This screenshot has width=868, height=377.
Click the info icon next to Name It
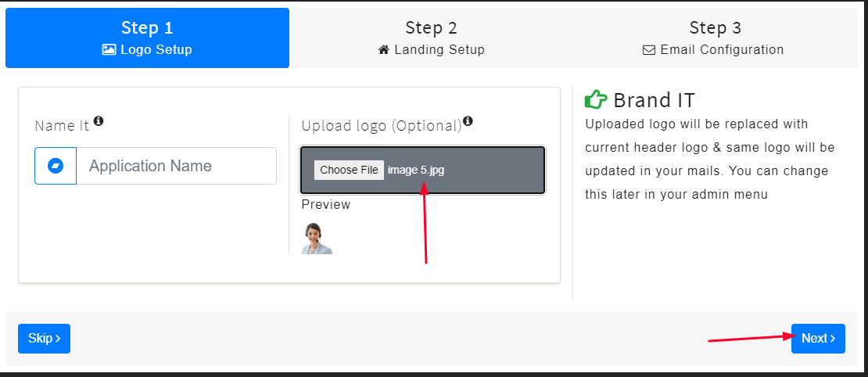pos(99,120)
